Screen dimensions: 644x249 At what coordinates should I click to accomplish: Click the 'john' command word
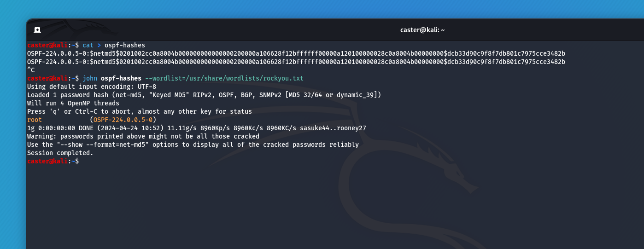pyautogui.click(x=90, y=78)
